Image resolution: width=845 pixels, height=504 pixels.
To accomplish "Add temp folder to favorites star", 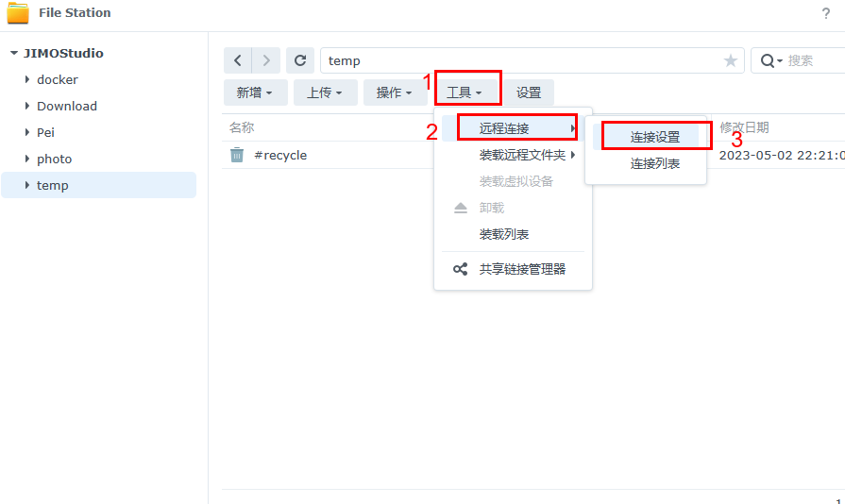I will [730, 60].
